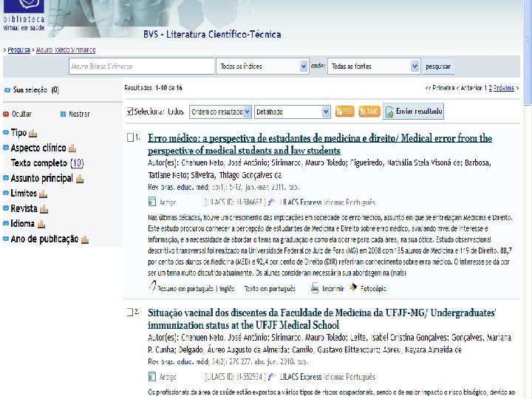Open the Detalhado display format dropdown

[x=292, y=112]
